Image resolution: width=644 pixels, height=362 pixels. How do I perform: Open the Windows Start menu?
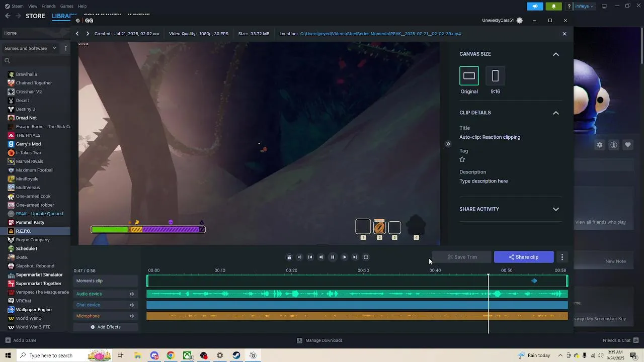click(x=8, y=355)
